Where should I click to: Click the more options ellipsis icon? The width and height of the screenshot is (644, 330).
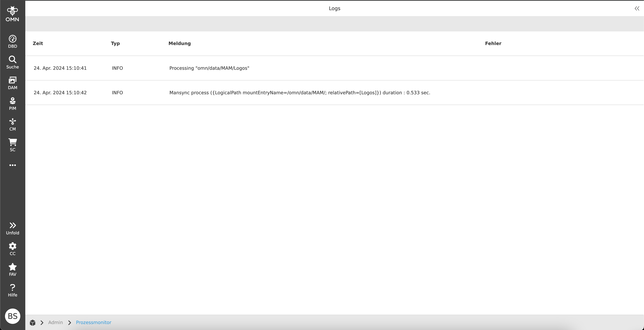[x=12, y=165]
